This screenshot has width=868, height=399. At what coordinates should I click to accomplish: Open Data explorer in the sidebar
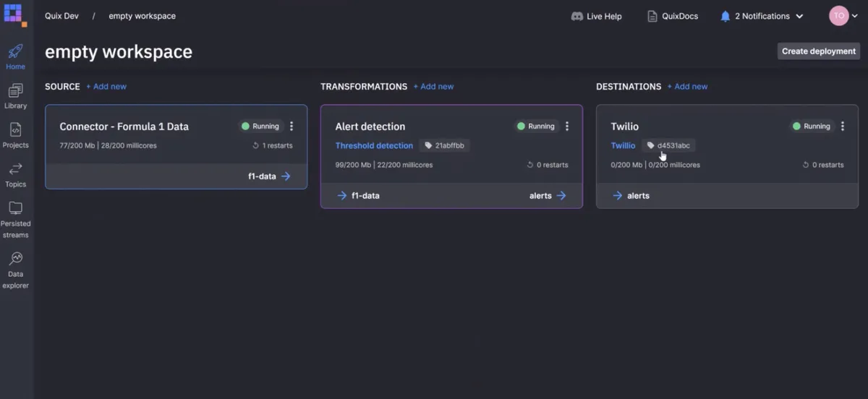coord(15,270)
